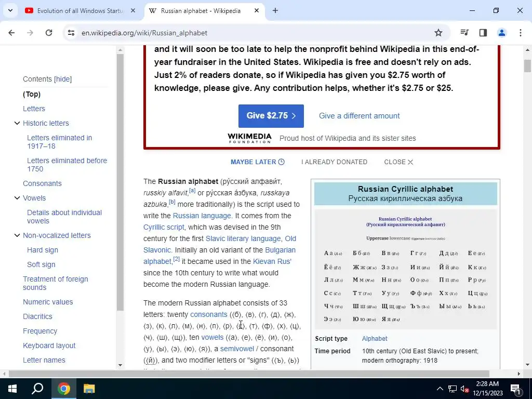
Task: Jump to Hard sign section
Action: pyautogui.click(x=43, y=250)
